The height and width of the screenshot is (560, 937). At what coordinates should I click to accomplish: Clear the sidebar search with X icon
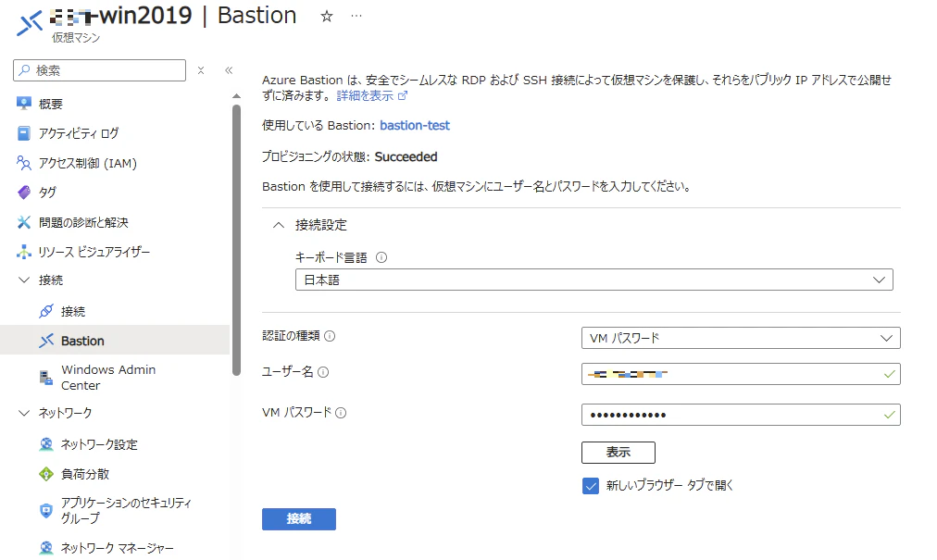tap(201, 70)
